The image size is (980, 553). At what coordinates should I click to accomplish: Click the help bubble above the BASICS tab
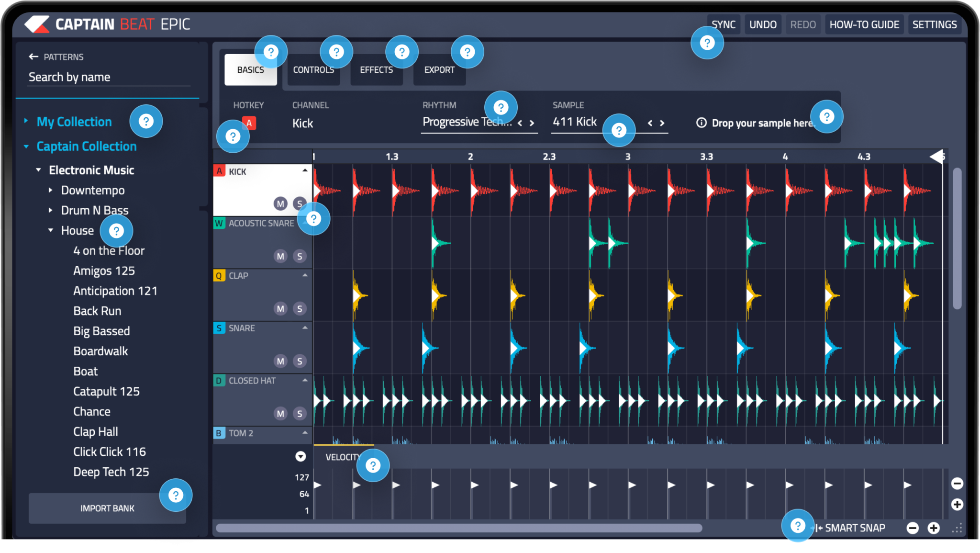(271, 52)
